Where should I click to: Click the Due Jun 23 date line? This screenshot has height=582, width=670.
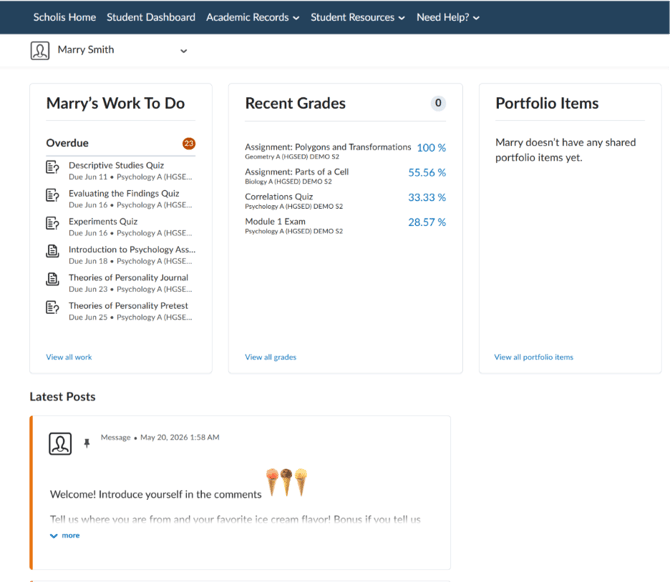pyautogui.click(x=130, y=289)
